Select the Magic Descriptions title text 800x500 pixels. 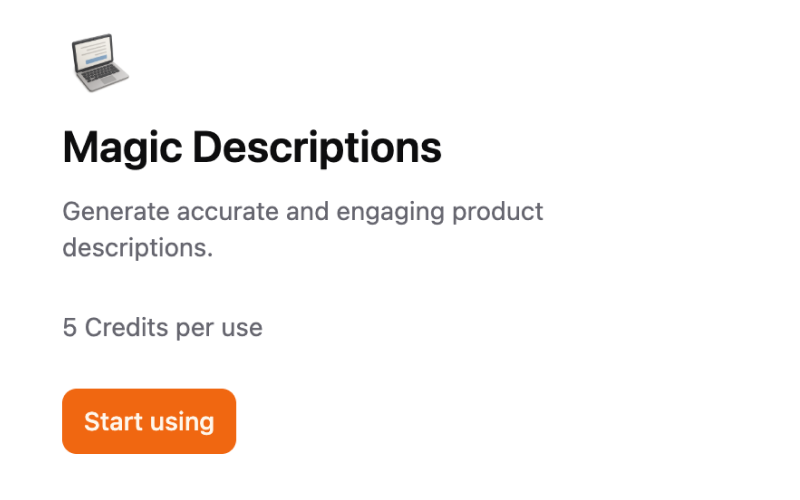252,148
